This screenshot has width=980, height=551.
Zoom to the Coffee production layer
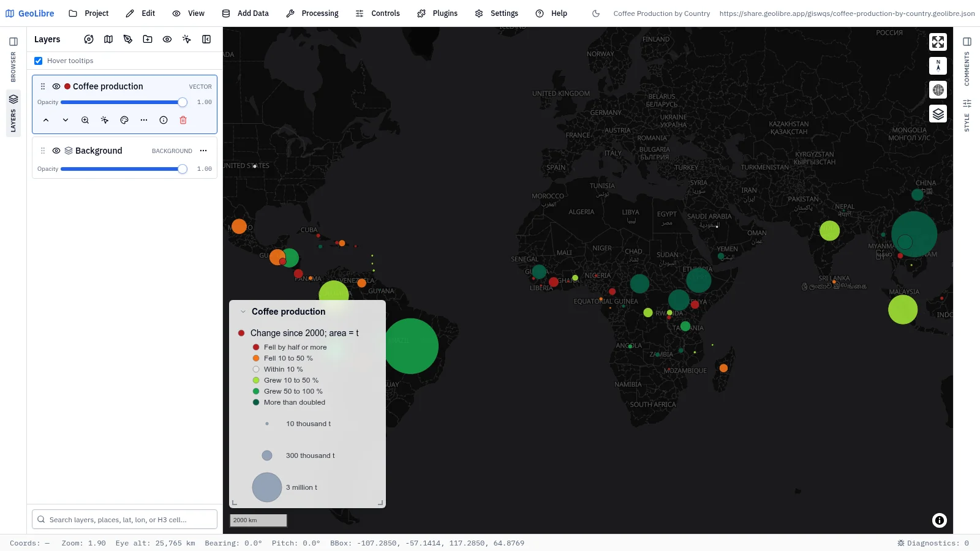click(85, 120)
